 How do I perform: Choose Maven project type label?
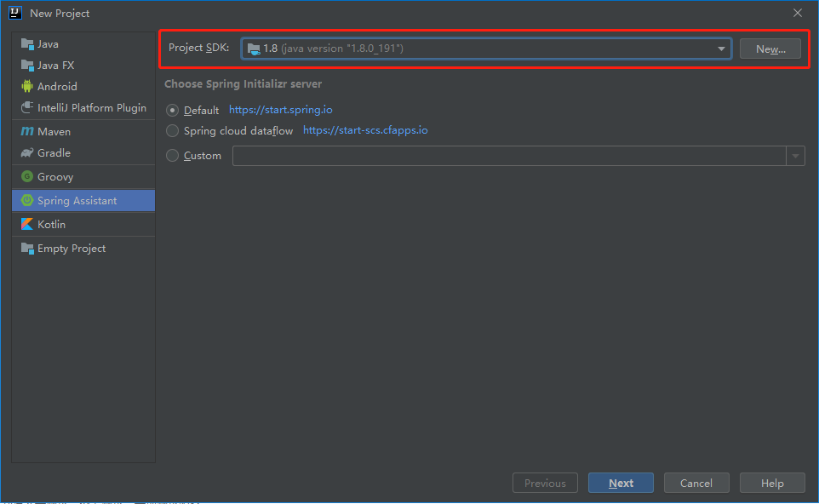pyautogui.click(x=54, y=132)
